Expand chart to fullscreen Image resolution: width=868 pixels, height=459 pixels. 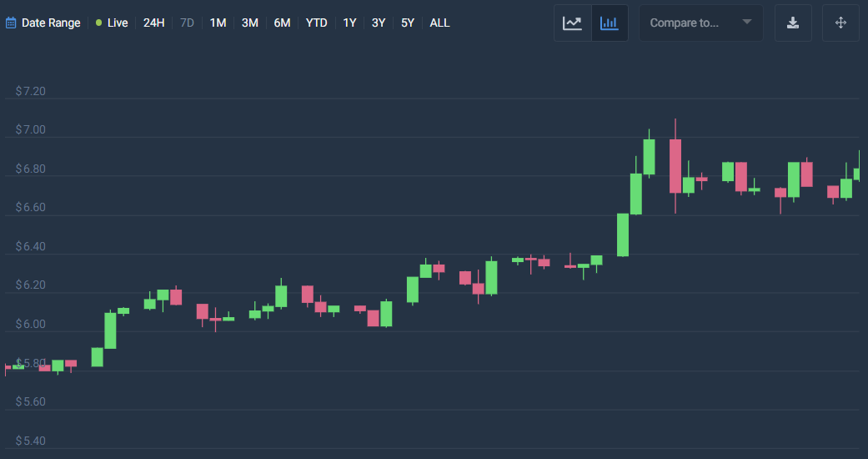pos(840,23)
